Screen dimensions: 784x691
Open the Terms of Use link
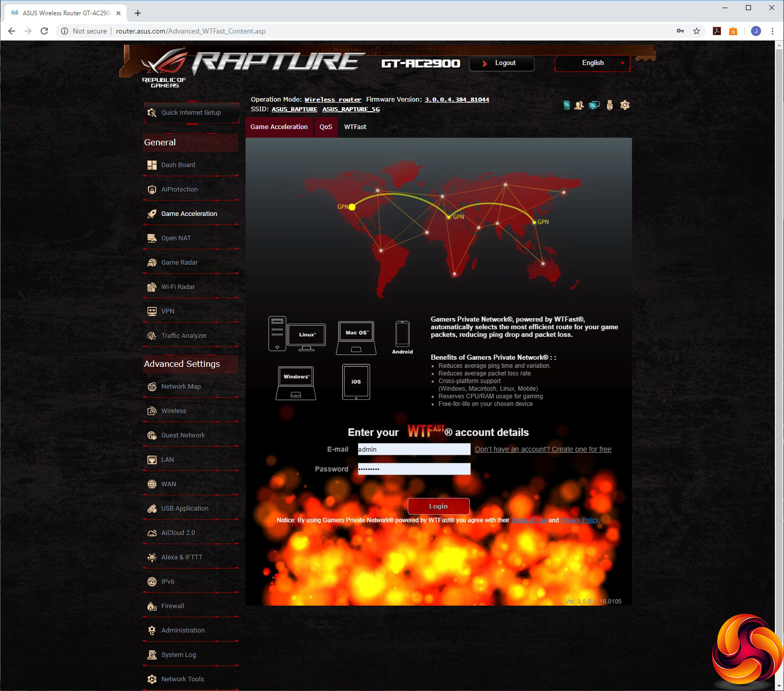pos(529,520)
